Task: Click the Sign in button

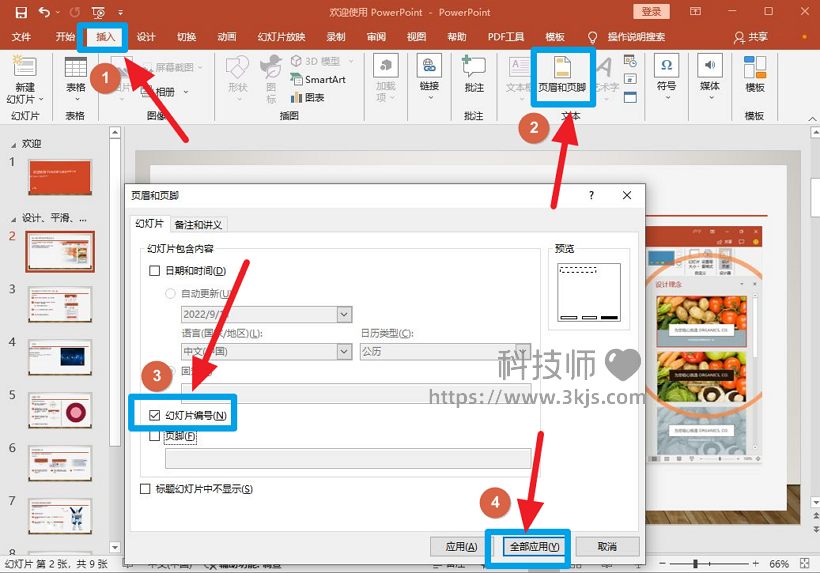Action: coord(651,12)
